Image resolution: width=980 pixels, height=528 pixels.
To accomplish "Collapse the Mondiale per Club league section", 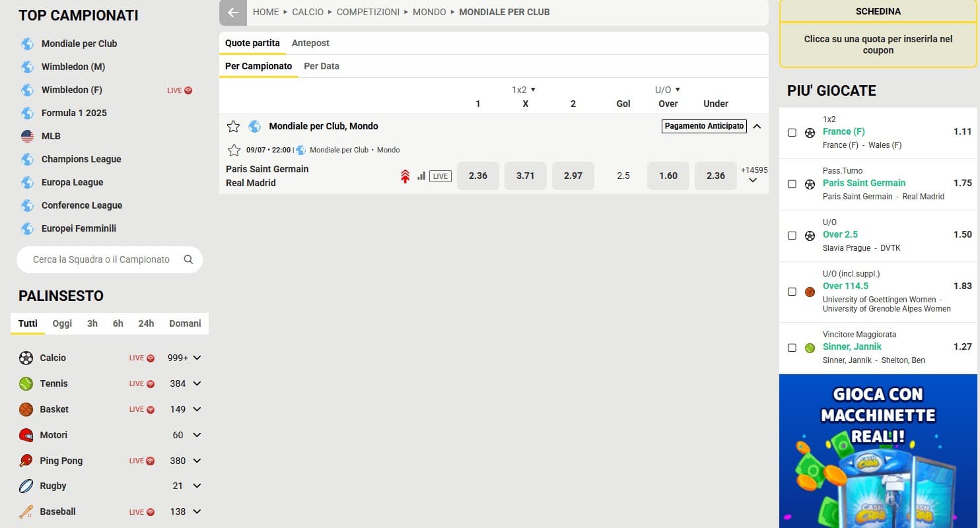I will pos(757,126).
